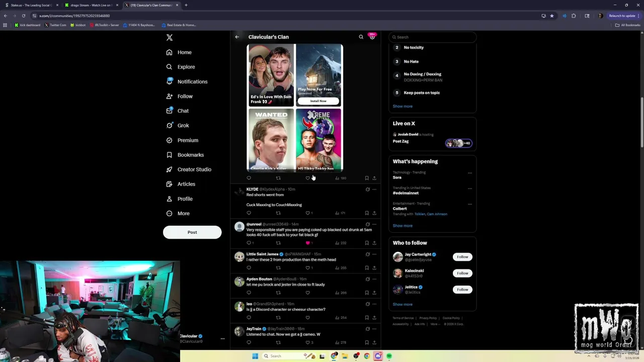The image size is (644, 362).
Task: Open options for the Colbert trend
Action: tap(470, 204)
